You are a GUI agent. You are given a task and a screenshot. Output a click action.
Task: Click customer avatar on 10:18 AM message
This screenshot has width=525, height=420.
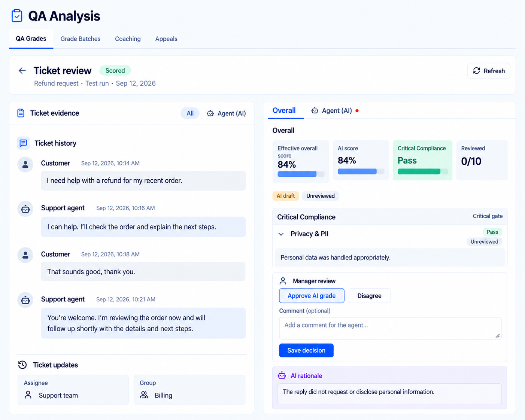25,255
